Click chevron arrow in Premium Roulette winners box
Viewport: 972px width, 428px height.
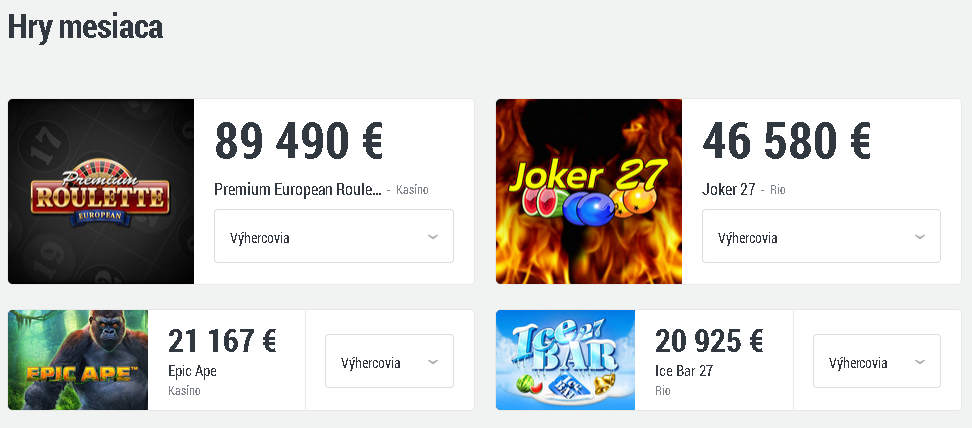pos(433,237)
